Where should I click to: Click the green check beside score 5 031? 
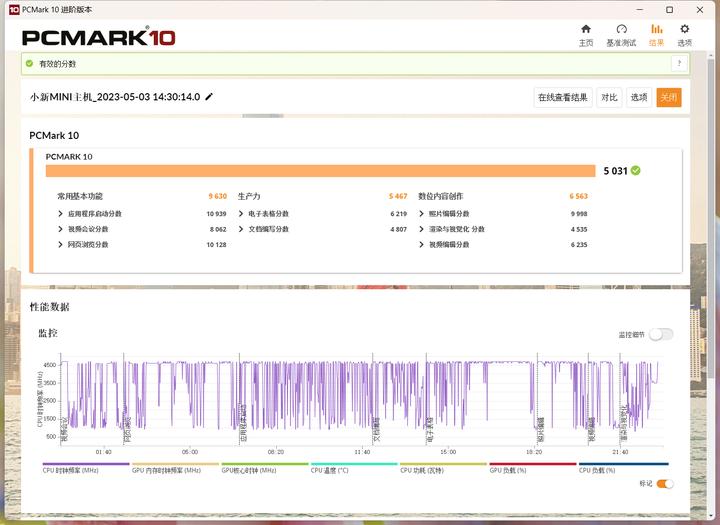coord(636,171)
